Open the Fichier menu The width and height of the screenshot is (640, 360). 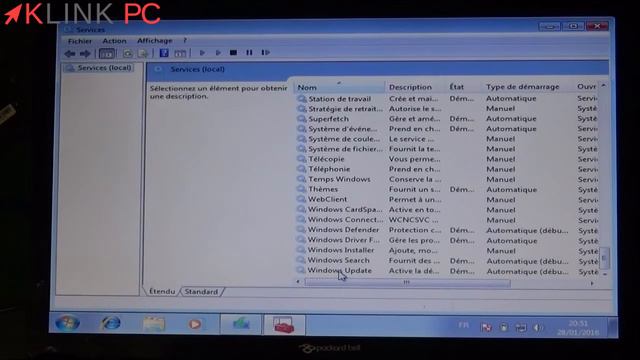80,41
